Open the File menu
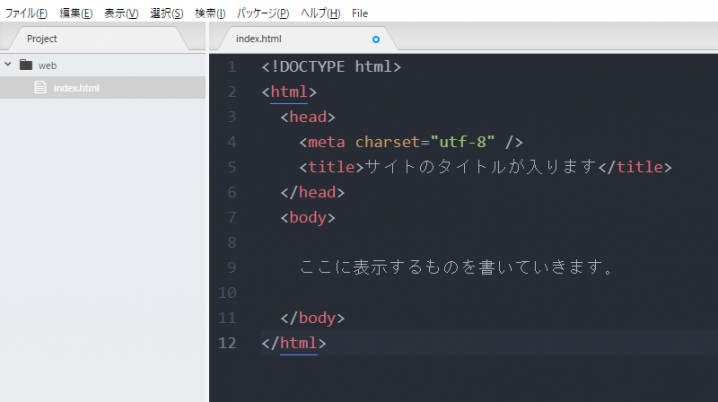Viewport: 718px width, 402px height. [360, 13]
